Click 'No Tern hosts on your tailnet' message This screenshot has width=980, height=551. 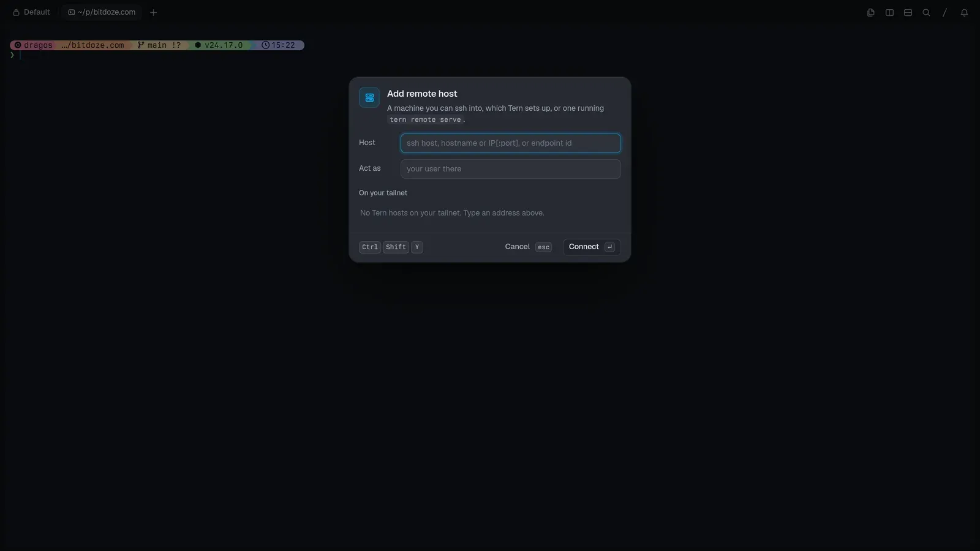click(x=452, y=213)
